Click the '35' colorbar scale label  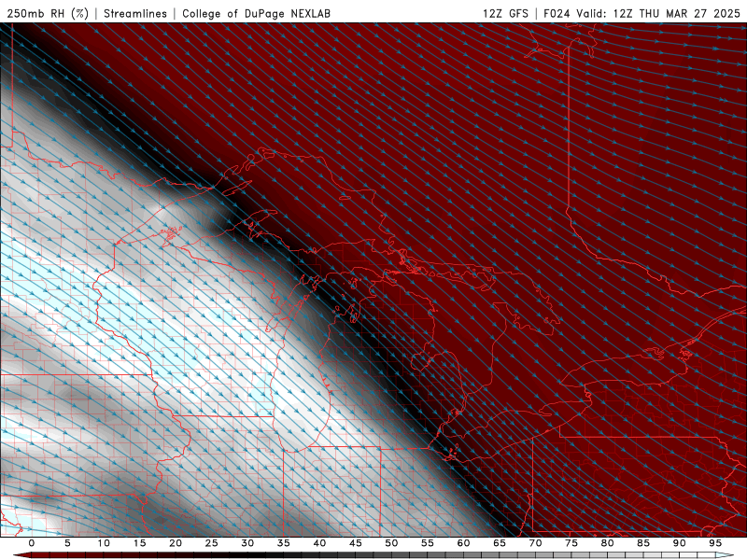[x=284, y=543]
